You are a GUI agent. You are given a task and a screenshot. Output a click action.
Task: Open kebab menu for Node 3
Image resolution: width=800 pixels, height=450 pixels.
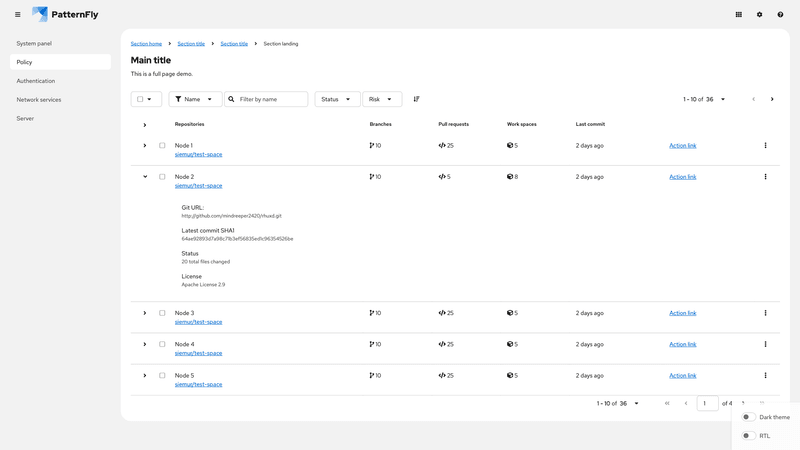coord(765,313)
